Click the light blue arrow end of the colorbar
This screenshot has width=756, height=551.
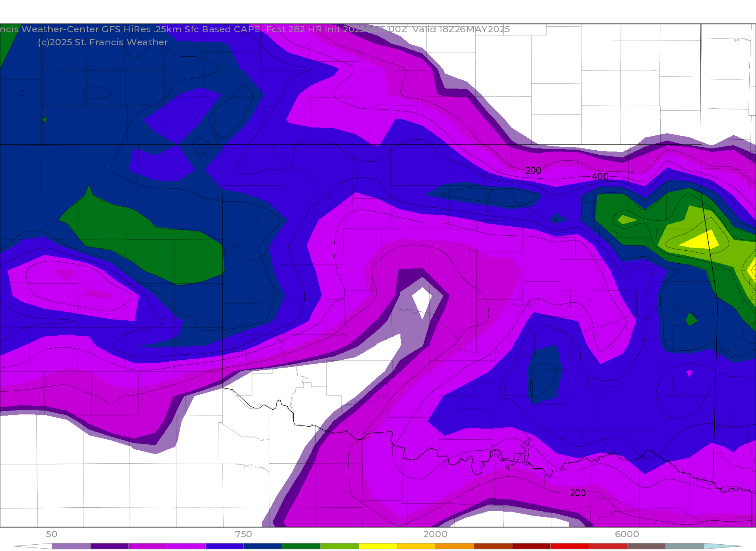coord(723,546)
